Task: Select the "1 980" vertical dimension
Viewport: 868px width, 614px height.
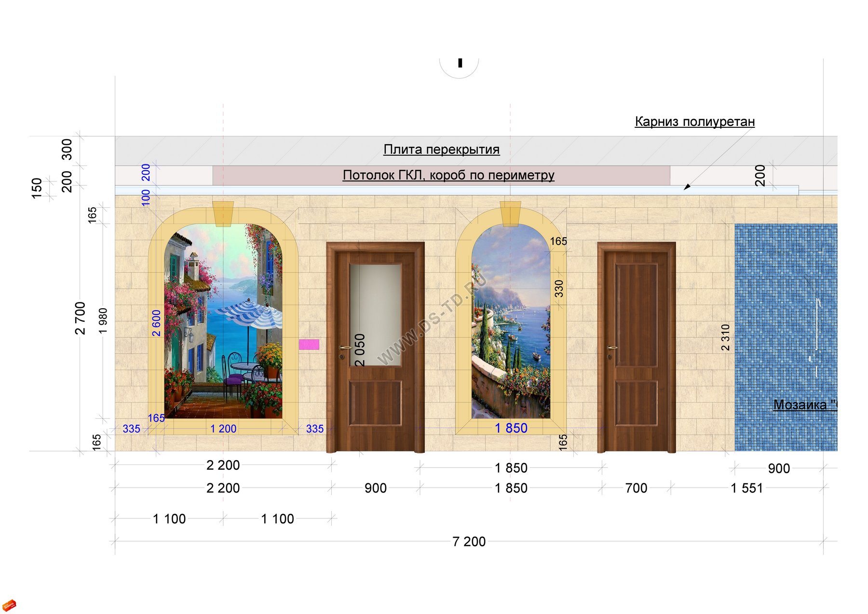Action: click(x=103, y=321)
